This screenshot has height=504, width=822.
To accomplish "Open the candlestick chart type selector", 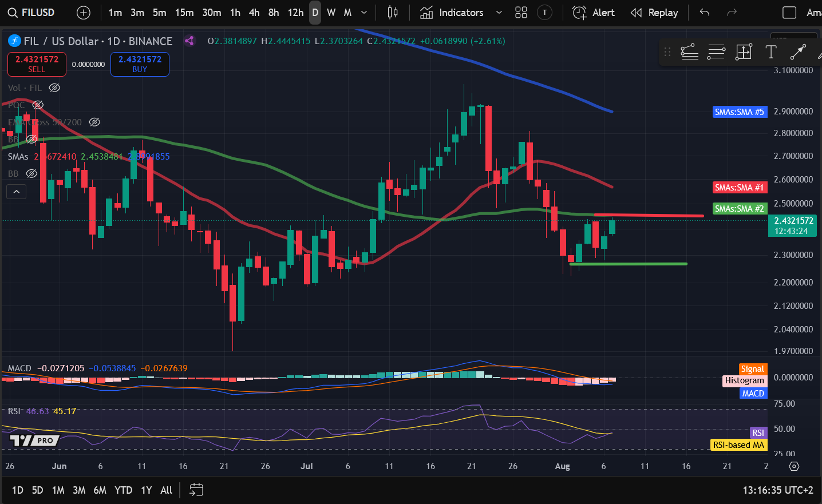I will (x=393, y=13).
